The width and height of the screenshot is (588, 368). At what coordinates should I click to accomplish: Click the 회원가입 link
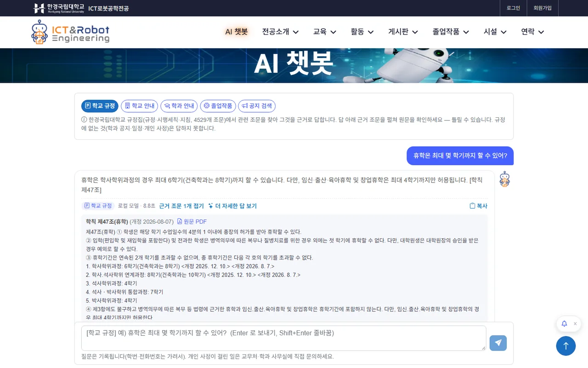tap(543, 8)
